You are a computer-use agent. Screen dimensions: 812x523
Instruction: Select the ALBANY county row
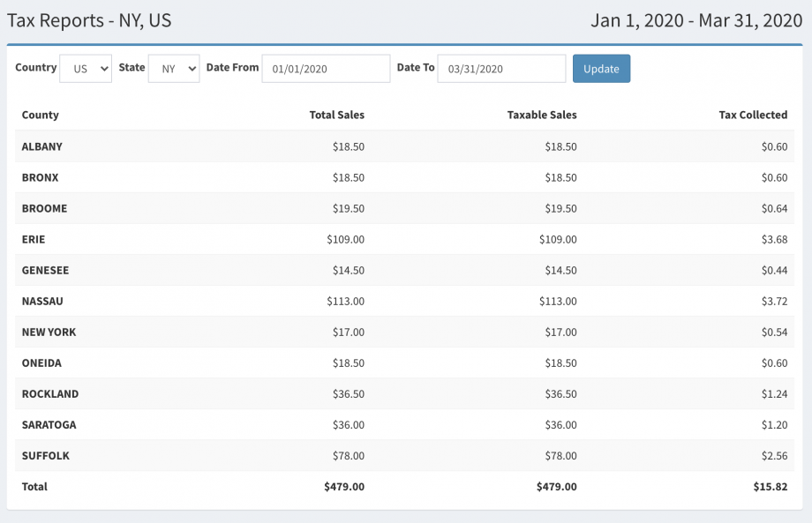pos(42,147)
